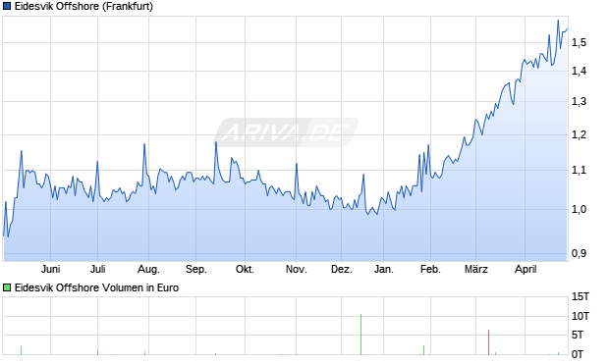609x364 pixels.
Task: Click the 'Nov.' month label
Action: pyautogui.click(x=297, y=269)
